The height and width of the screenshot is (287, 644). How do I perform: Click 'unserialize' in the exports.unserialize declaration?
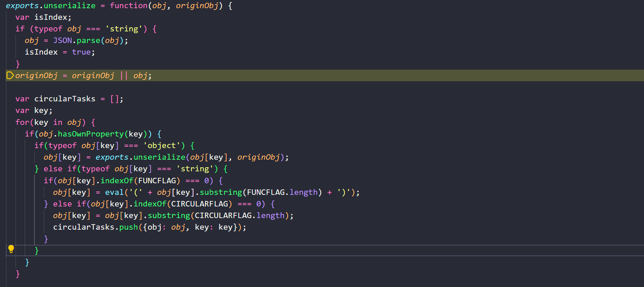70,6
